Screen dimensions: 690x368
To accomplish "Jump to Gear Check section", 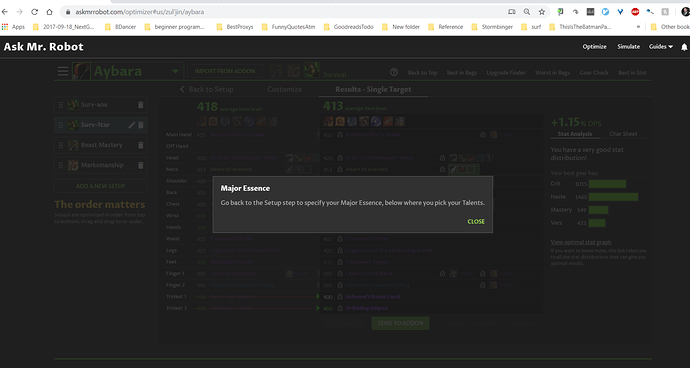I will point(594,73).
